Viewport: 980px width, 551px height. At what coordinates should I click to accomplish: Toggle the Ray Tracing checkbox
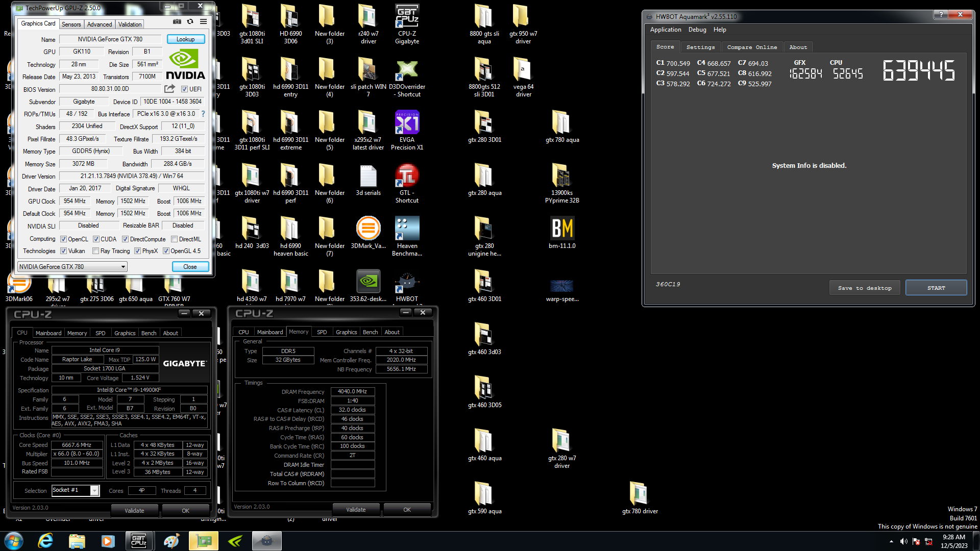pos(95,251)
